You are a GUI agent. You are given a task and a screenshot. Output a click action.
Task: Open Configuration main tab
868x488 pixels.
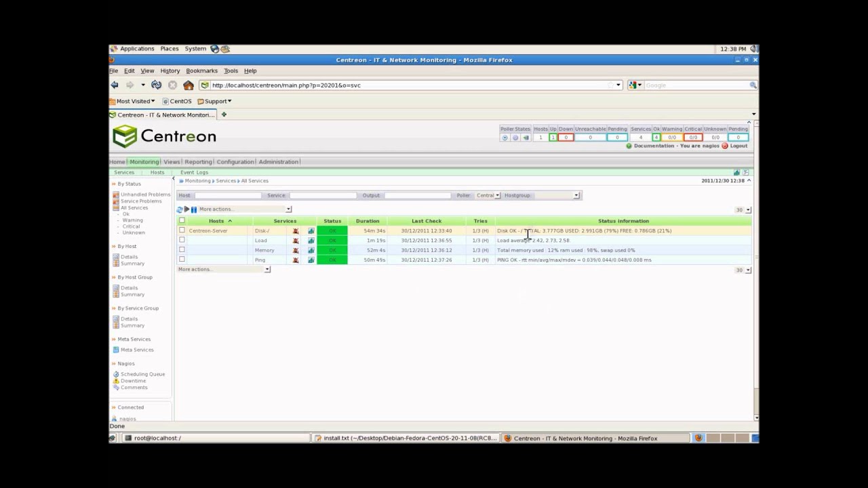[x=235, y=162]
